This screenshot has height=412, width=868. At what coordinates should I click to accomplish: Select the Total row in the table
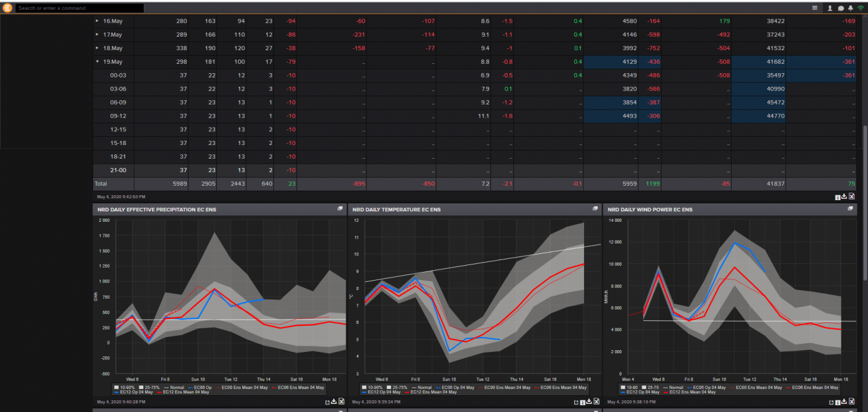click(101, 183)
